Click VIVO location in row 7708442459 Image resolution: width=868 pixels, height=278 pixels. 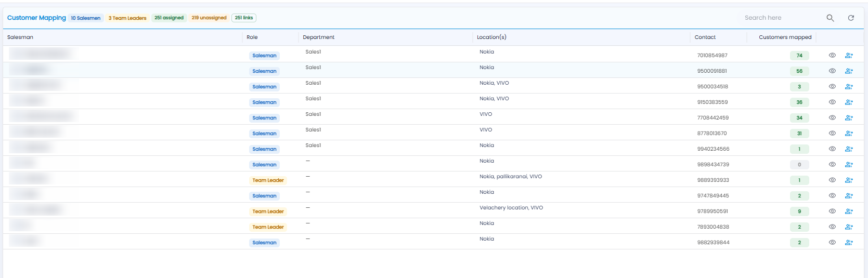pyautogui.click(x=486, y=114)
